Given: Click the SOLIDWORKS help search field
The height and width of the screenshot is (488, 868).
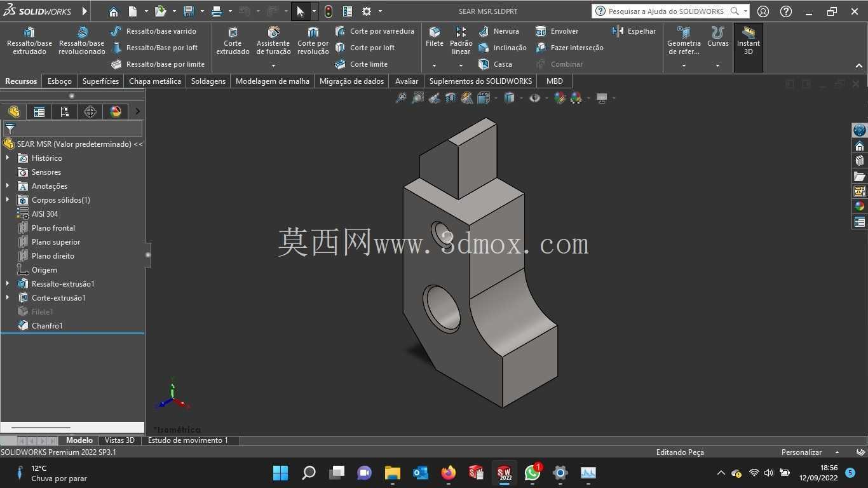Looking at the screenshot, I should 665,11.
